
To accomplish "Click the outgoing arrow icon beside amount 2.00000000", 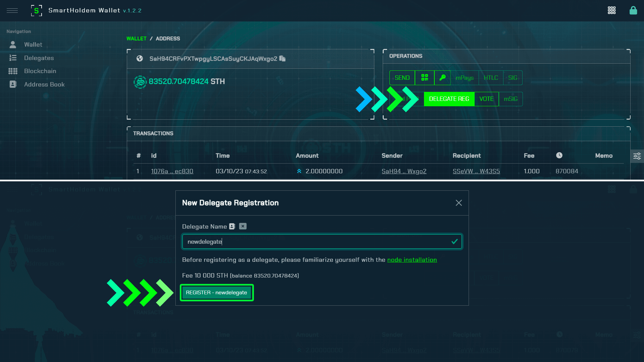I will point(299,171).
